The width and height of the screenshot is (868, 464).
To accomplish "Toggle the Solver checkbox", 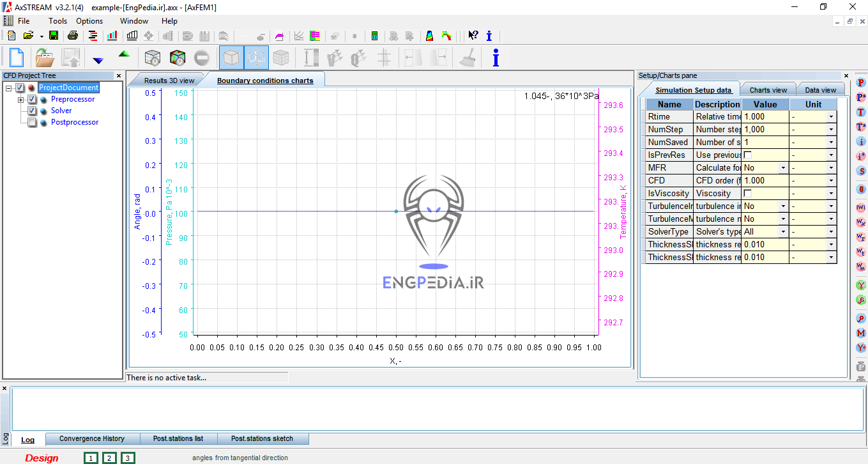I will [32, 111].
